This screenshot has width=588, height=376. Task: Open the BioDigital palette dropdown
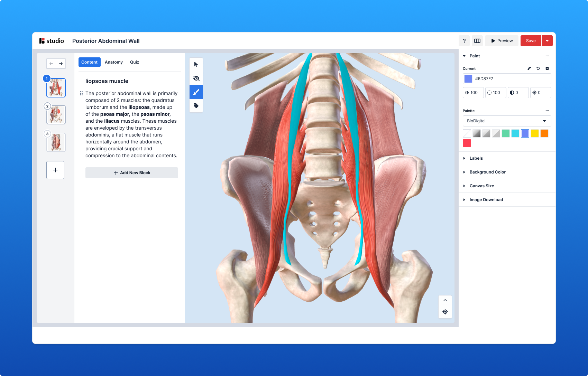[507, 121]
